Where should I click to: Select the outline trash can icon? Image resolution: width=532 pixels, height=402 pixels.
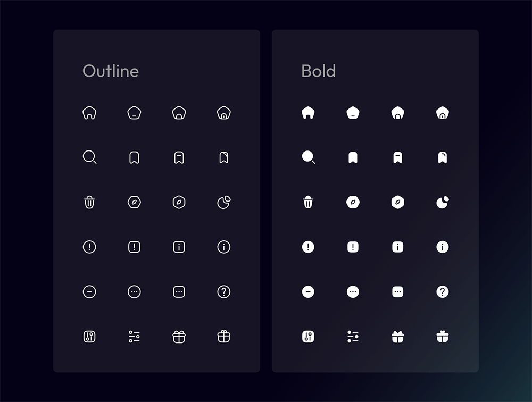click(89, 202)
